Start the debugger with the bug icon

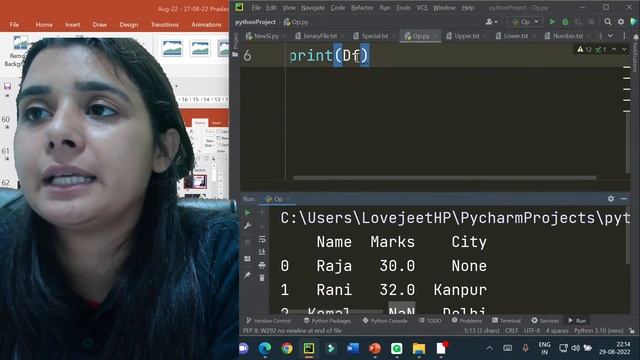point(565,22)
